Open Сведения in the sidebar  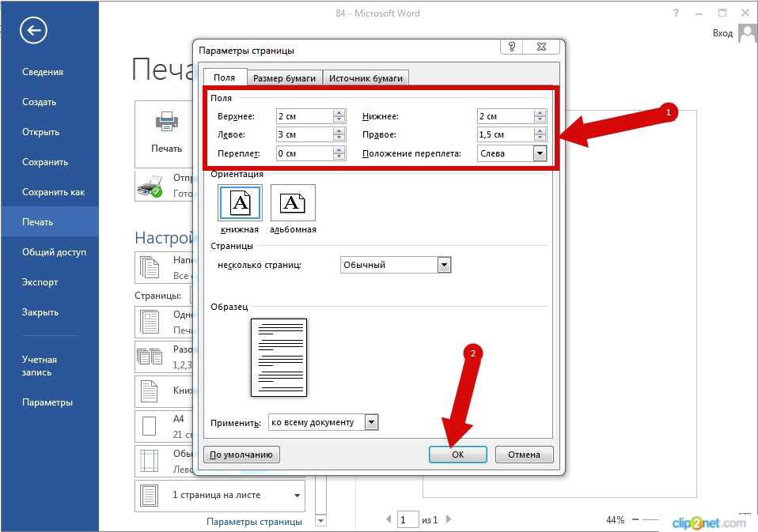pos(43,72)
